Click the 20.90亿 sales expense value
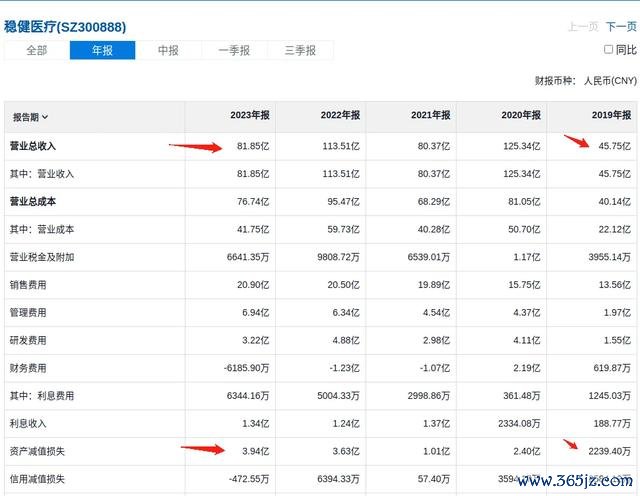640x496 pixels. (253, 285)
